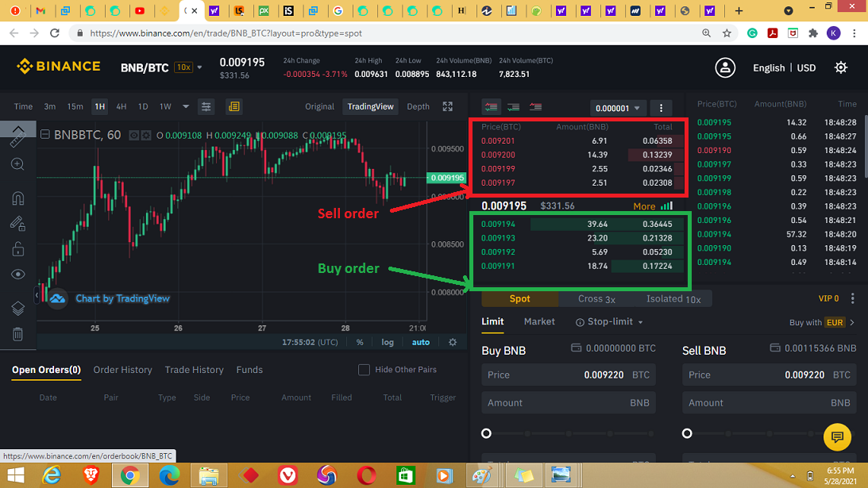The height and width of the screenshot is (488, 868).
Task: Open the Trade History tab
Action: (x=195, y=370)
